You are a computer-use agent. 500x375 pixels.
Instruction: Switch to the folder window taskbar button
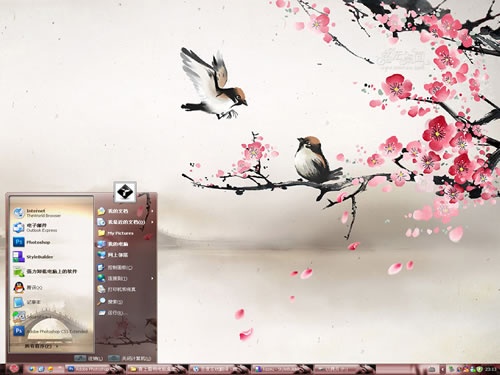click(x=157, y=369)
